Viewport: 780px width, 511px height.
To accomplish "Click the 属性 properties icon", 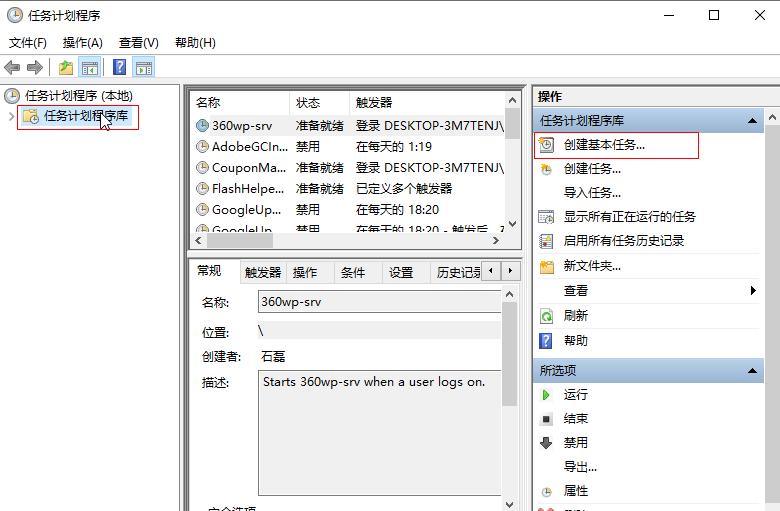I will tap(546, 492).
